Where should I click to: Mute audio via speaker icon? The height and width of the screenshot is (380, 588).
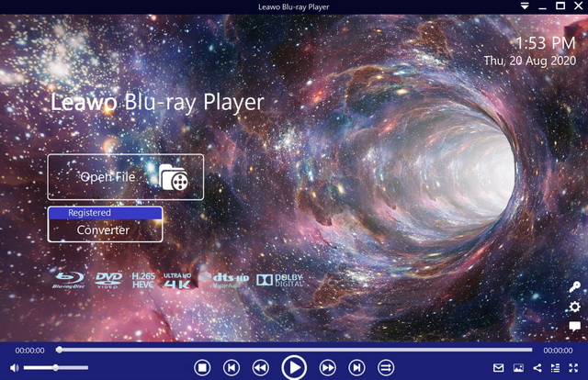15,368
